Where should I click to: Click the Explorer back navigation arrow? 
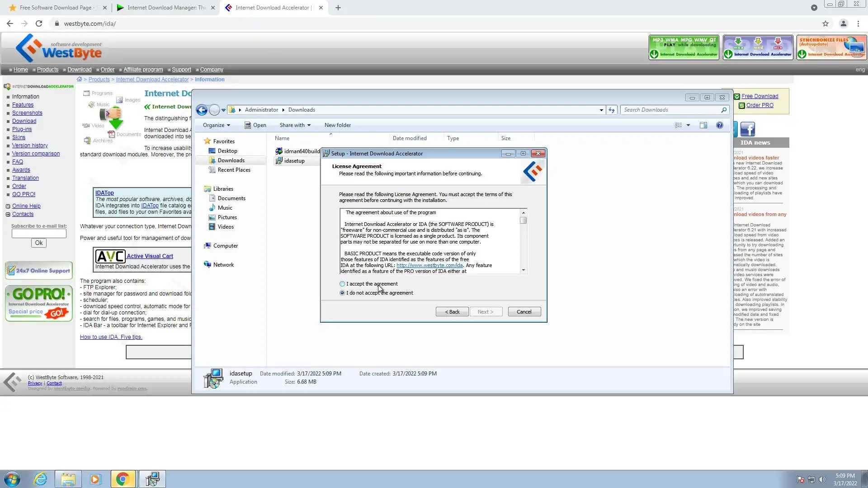202,110
